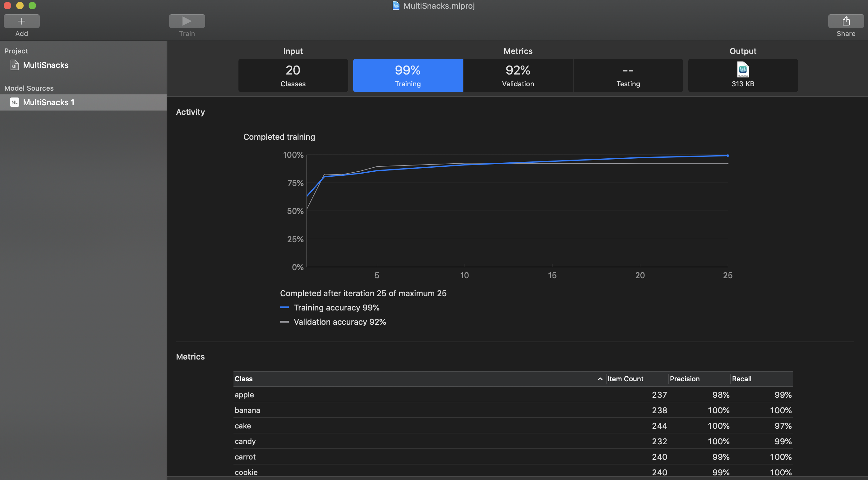This screenshot has height=480, width=868.
Task: Switch to the Validation metrics tab
Action: 518,75
